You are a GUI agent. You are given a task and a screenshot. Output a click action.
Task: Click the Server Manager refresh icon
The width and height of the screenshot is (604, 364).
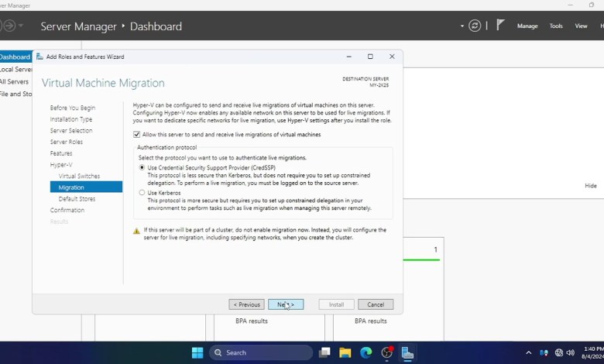click(x=475, y=26)
